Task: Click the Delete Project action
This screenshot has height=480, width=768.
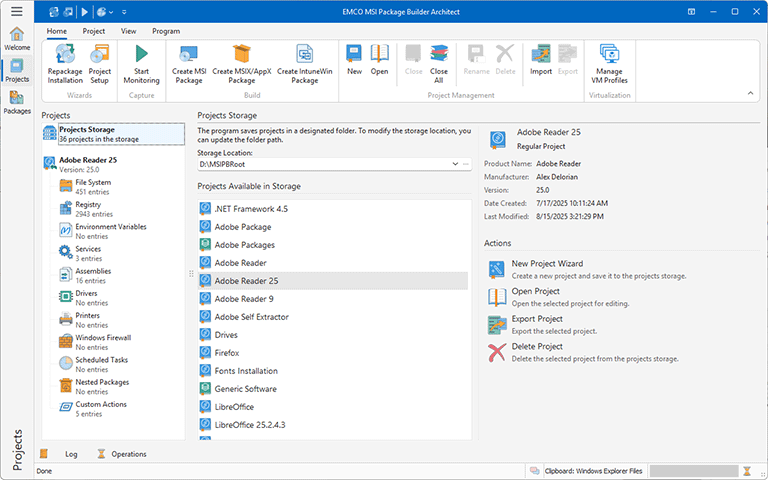Action: coord(536,347)
